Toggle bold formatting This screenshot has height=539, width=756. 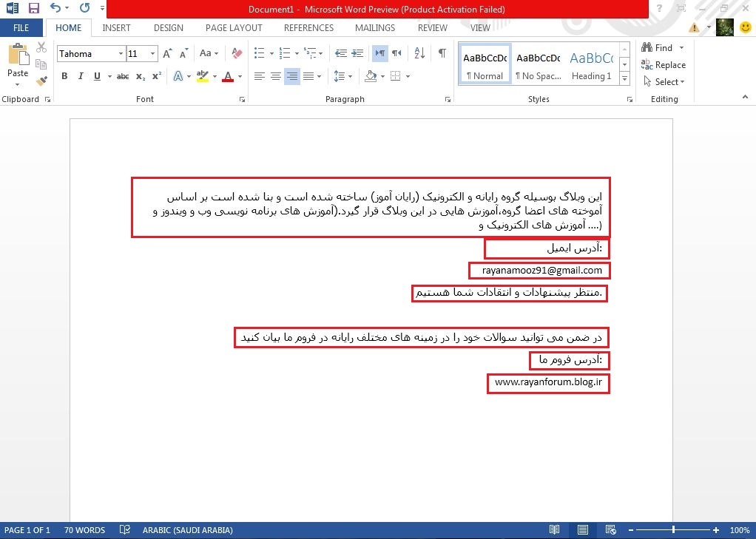(64, 76)
